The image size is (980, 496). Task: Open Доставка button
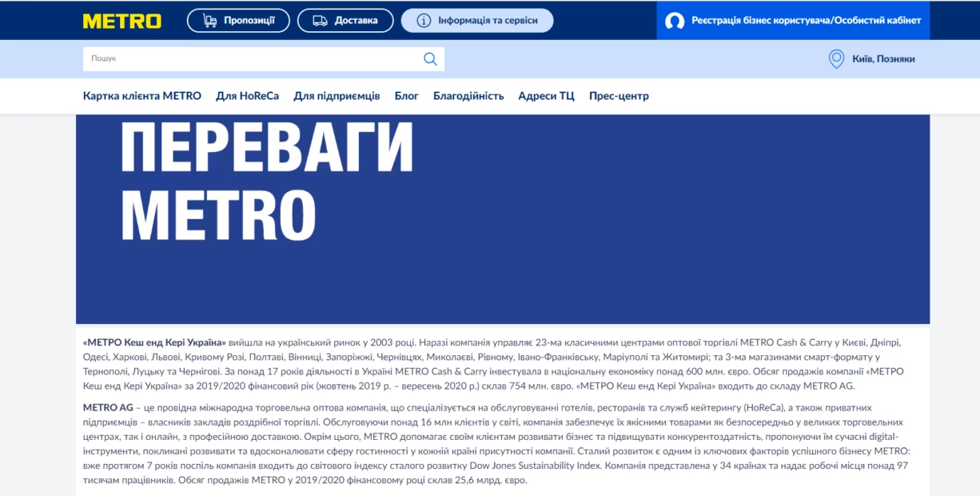point(345,21)
